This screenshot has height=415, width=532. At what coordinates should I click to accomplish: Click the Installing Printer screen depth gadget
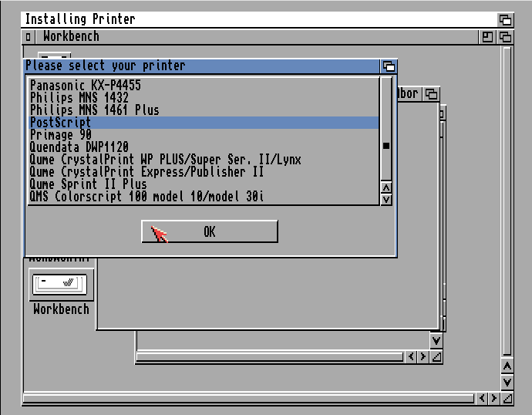point(505,19)
